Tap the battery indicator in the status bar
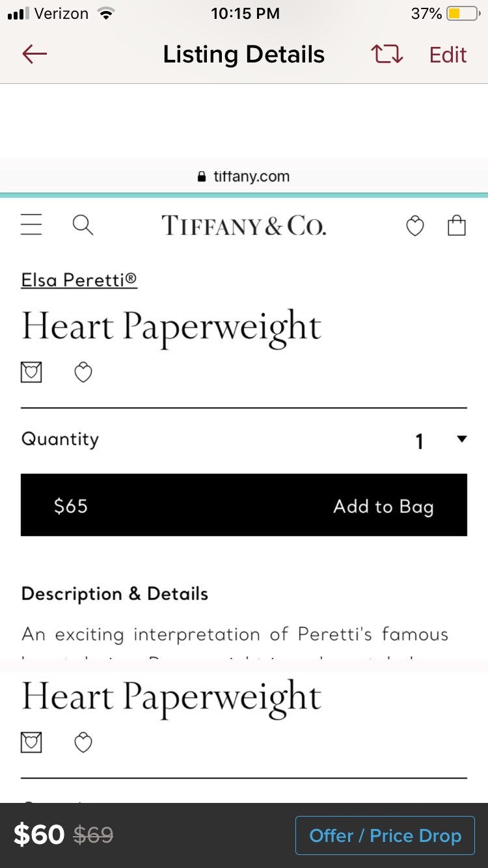The image size is (488, 868). tap(463, 13)
